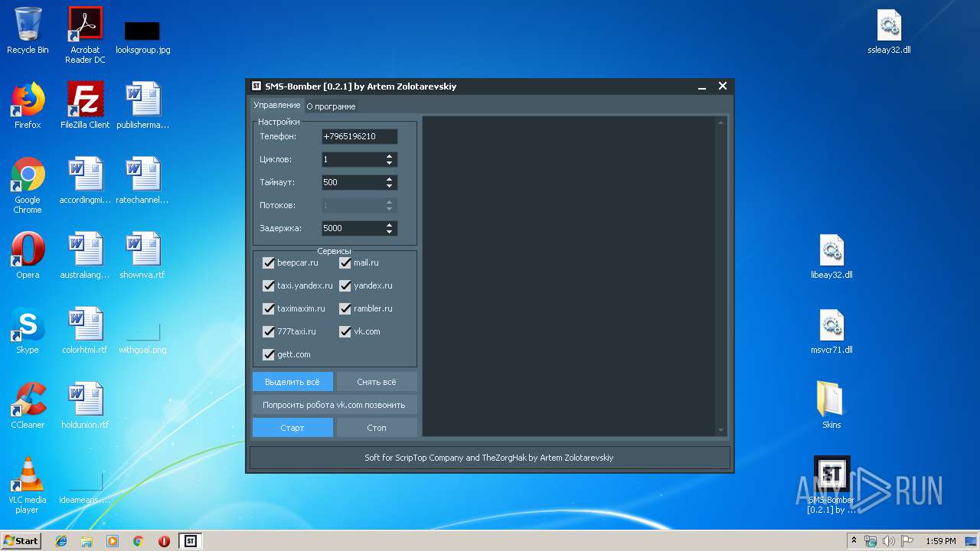Screen dimensions: 980x551
Task: Click the Windows Start button
Action: click(21, 541)
